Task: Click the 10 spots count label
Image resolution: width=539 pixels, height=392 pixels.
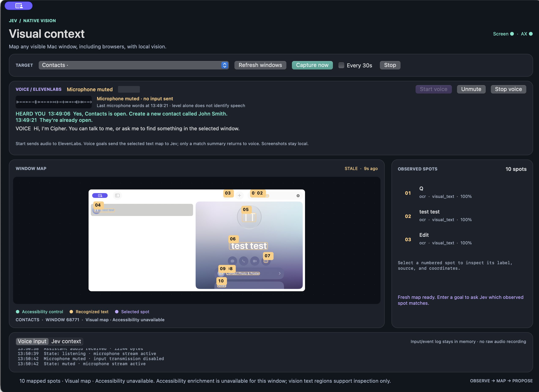Action: click(x=516, y=169)
